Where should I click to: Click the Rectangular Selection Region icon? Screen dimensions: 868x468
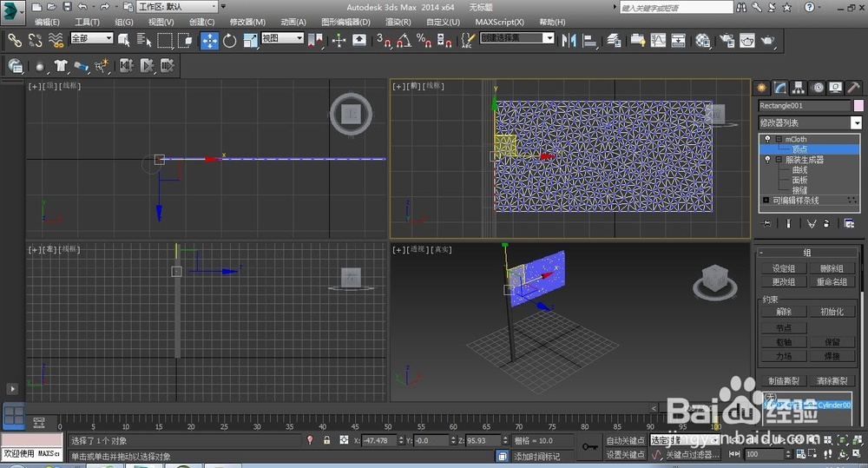(164, 40)
